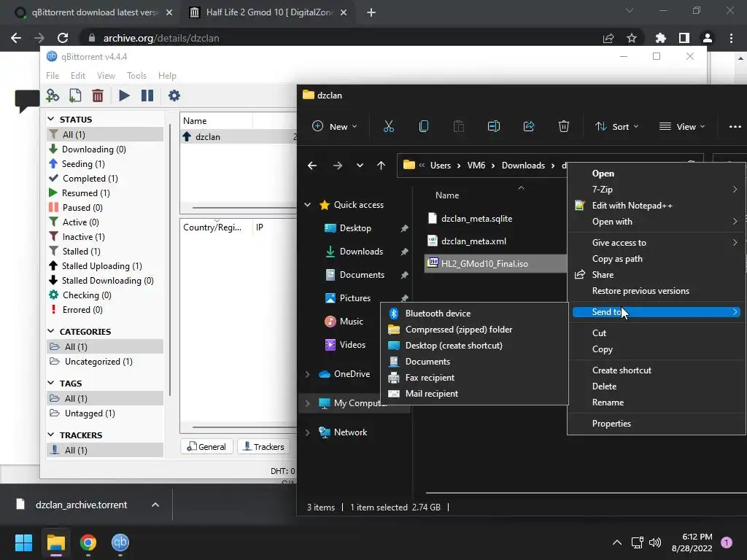Switch to the Trackers tab in qBittorrent
Image resolution: width=747 pixels, height=560 pixels.
263,447
